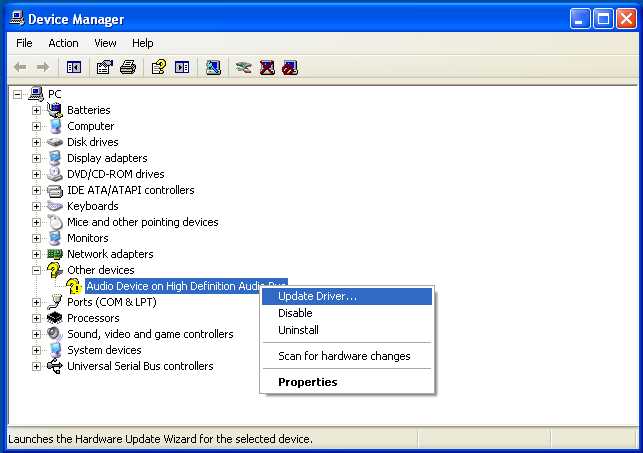Image resolution: width=643 pixels, height=453 pixels.
Task: Select the Keyboards tree label
Action: click(93, 206)
